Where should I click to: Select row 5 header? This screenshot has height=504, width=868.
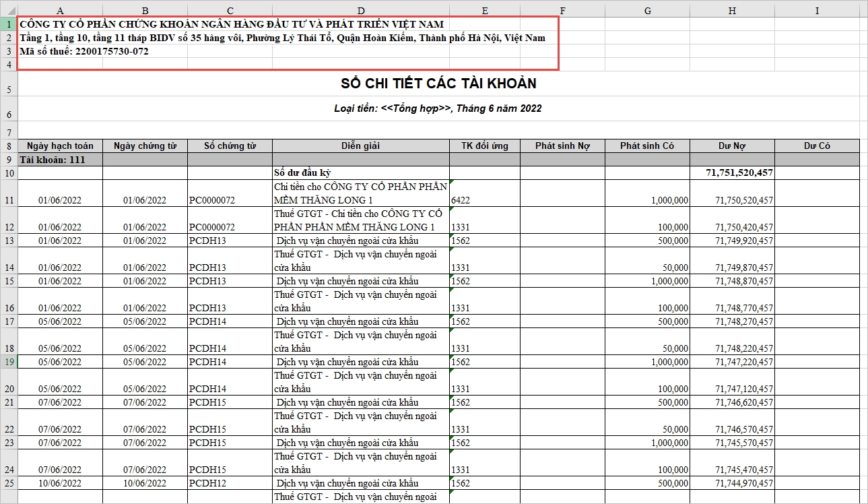[x=8, y=84]
